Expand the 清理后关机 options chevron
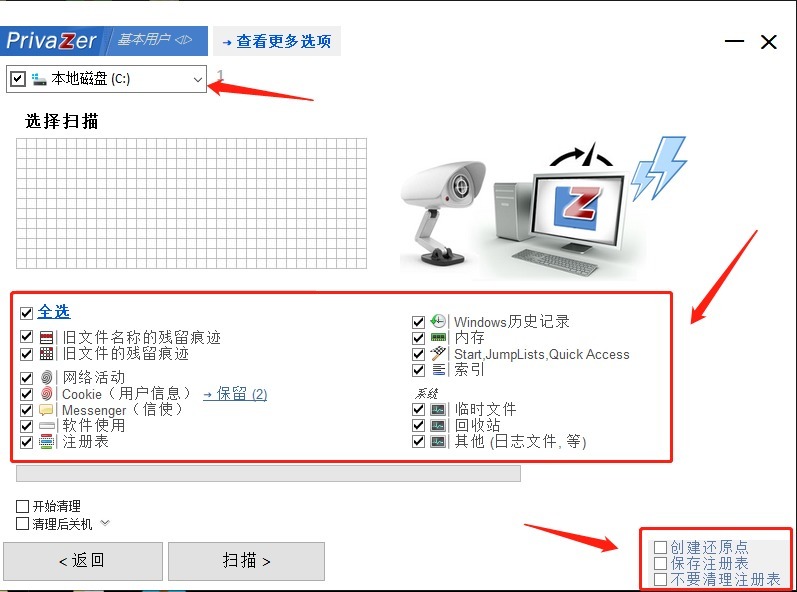The height and width of the screenshot is (592, 797). 105,522
